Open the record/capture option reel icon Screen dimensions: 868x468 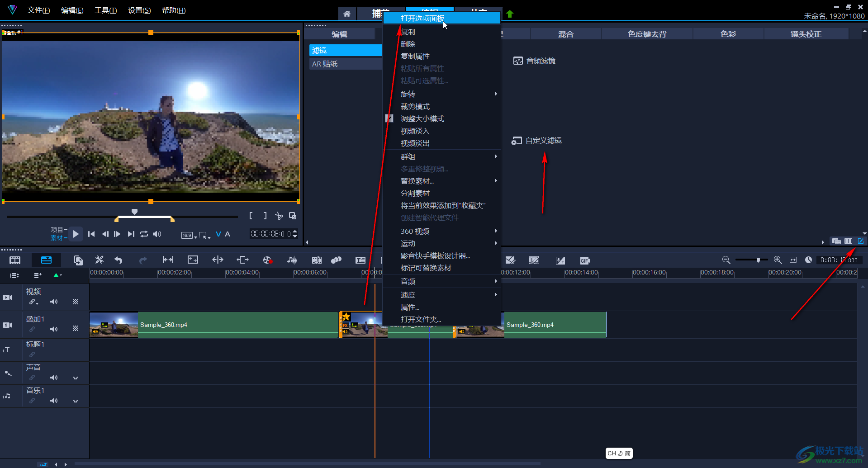(267, 260)
